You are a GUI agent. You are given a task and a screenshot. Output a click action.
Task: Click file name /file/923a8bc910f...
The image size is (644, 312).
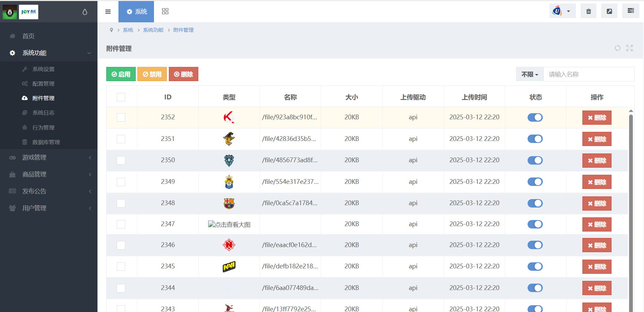click(x=290, y=117)
